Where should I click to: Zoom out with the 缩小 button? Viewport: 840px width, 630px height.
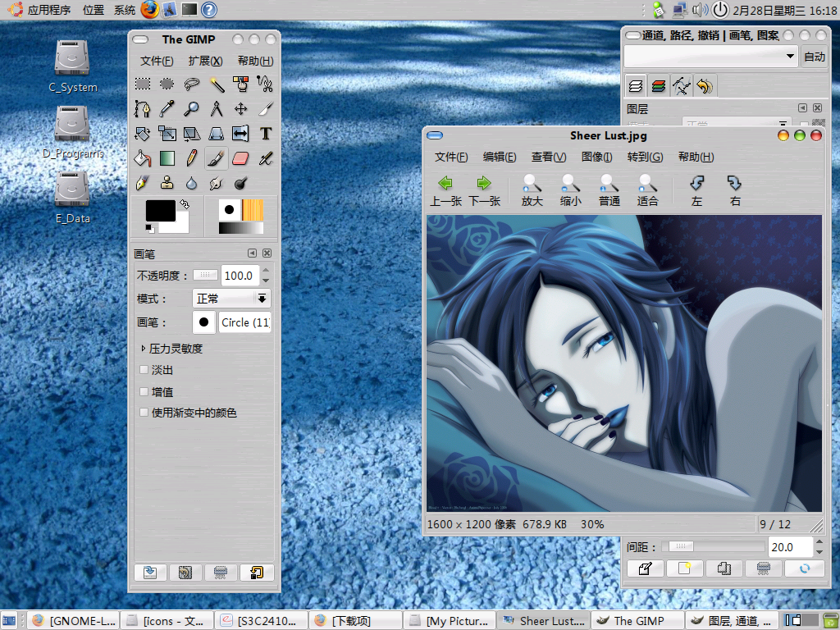pyautogui.click(x=571, y=190)
